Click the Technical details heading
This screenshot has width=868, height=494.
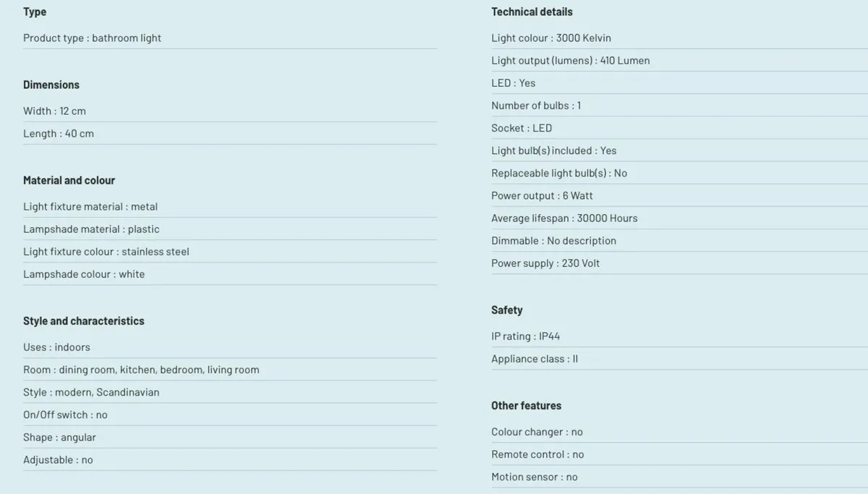(532, 12)
